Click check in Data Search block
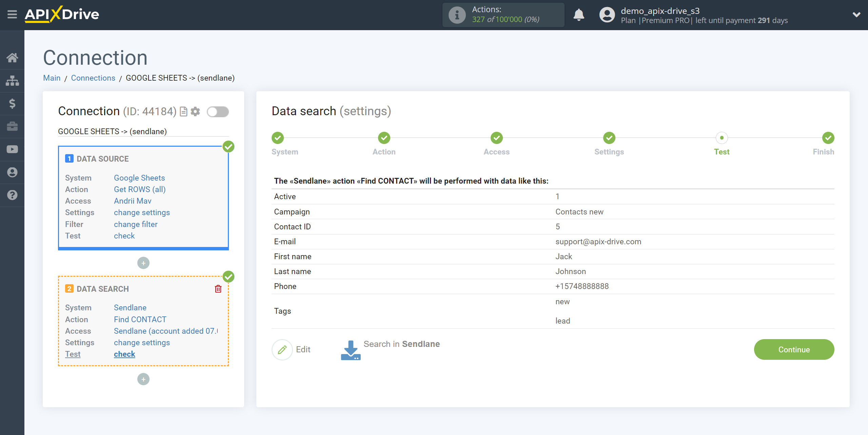Viewport: 868px width, 435px height. tap(124, 354)
